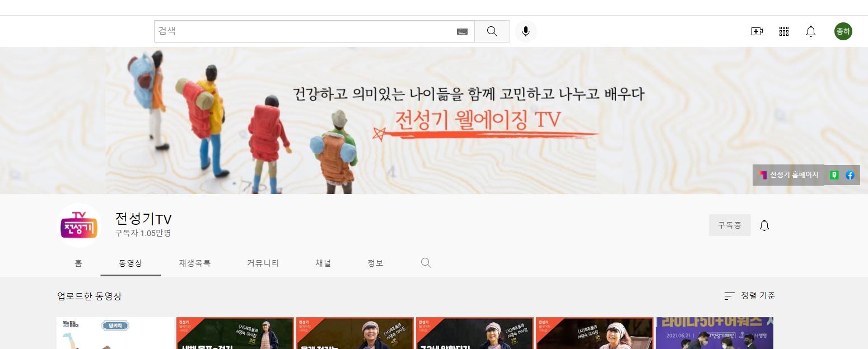
Task: Open the 전성기 홈페이지 banner link
Action: [788, 175]
